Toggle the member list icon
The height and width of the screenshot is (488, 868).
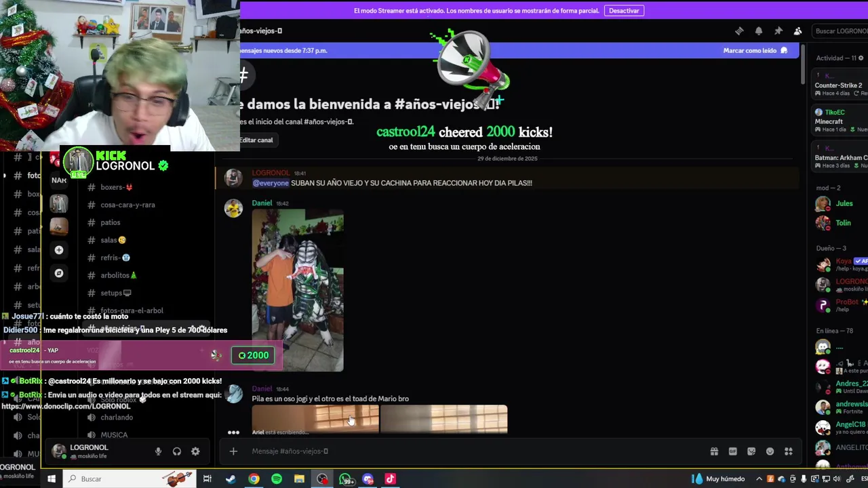(x=797, y=31)
